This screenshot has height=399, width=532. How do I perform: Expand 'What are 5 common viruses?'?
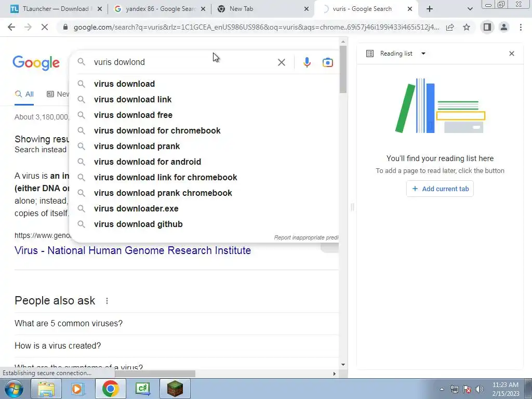point(177,323)
